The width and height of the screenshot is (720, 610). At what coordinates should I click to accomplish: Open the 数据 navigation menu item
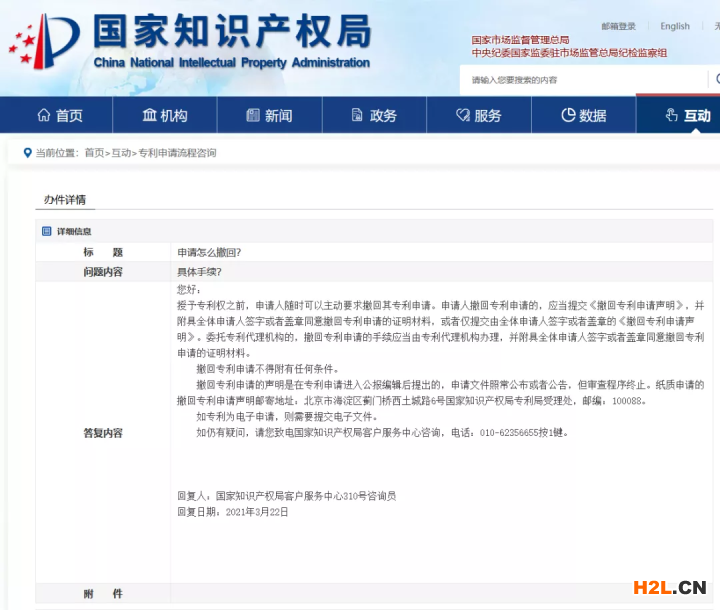pos(584,115)
